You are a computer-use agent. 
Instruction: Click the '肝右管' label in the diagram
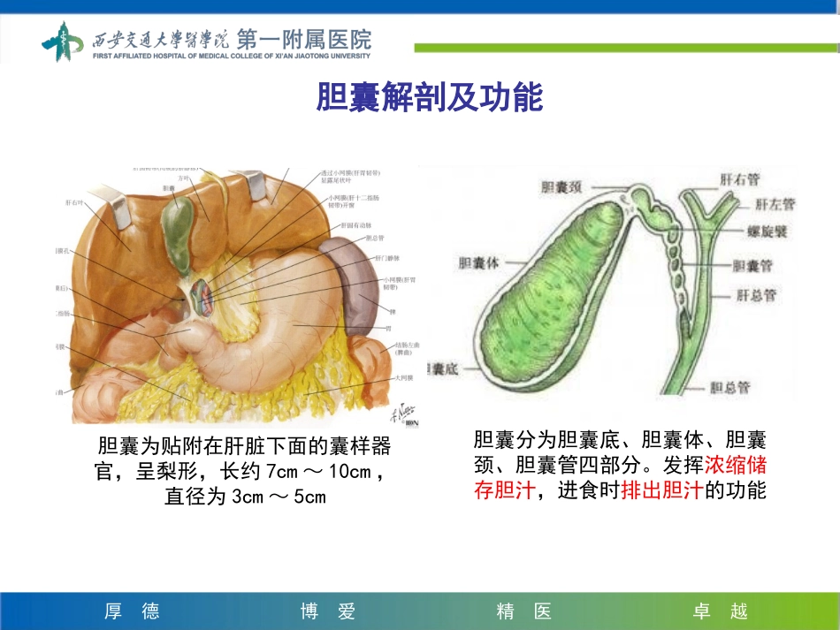coord(739,179)
